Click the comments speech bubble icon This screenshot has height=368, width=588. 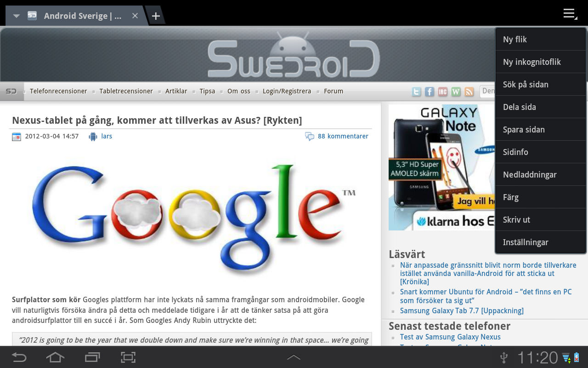click(x=310, y=137)
